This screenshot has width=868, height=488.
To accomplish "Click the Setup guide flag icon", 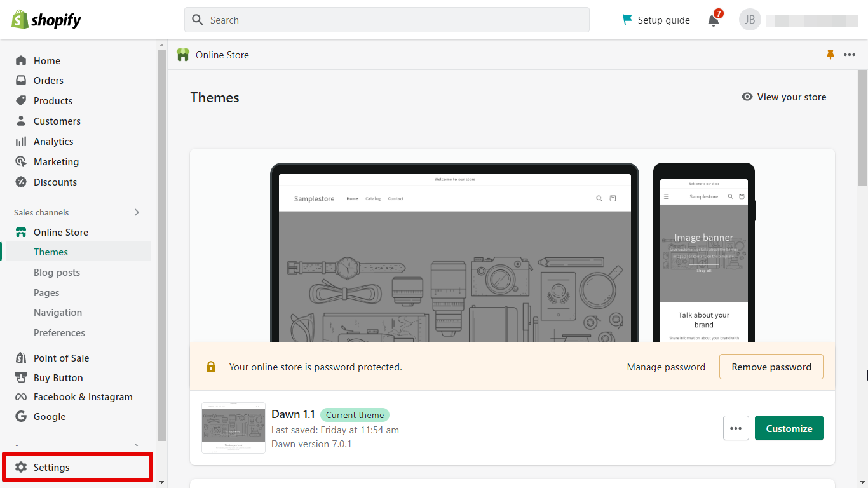I will (x=628, y=20).
